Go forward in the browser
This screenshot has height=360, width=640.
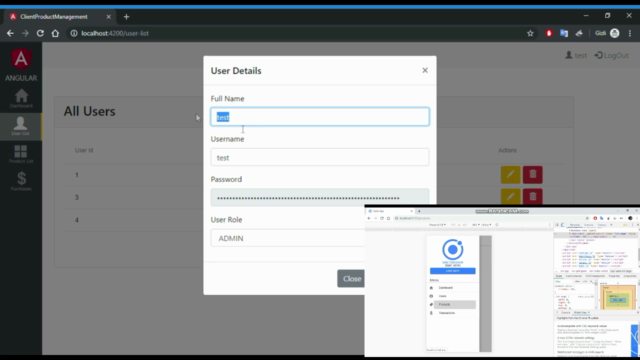pos(25,33)
